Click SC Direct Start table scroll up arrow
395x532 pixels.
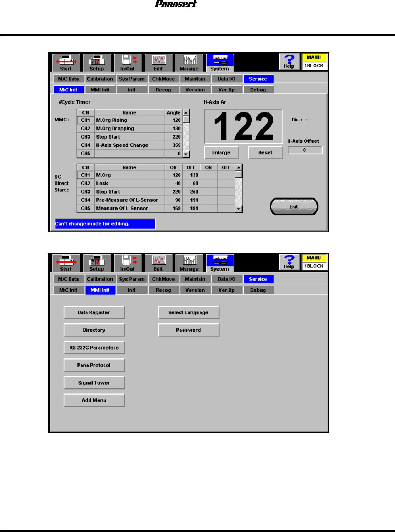tap(239, 167)
